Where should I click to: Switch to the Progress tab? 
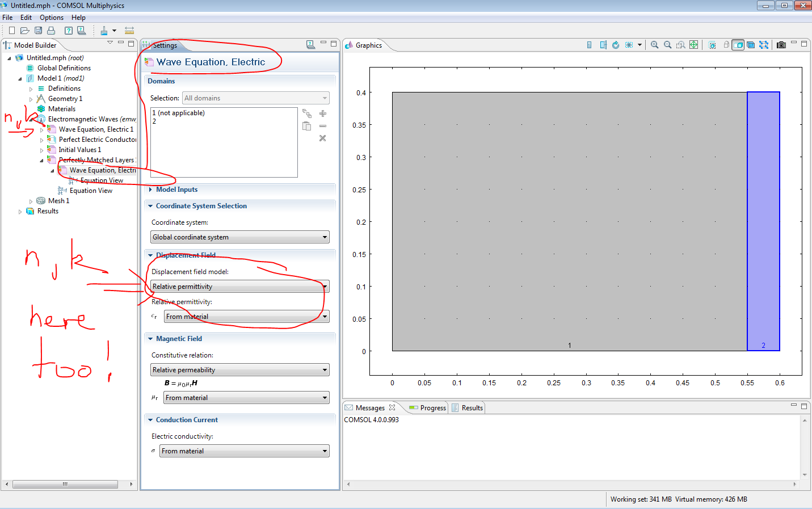click(x=428, y=408)
